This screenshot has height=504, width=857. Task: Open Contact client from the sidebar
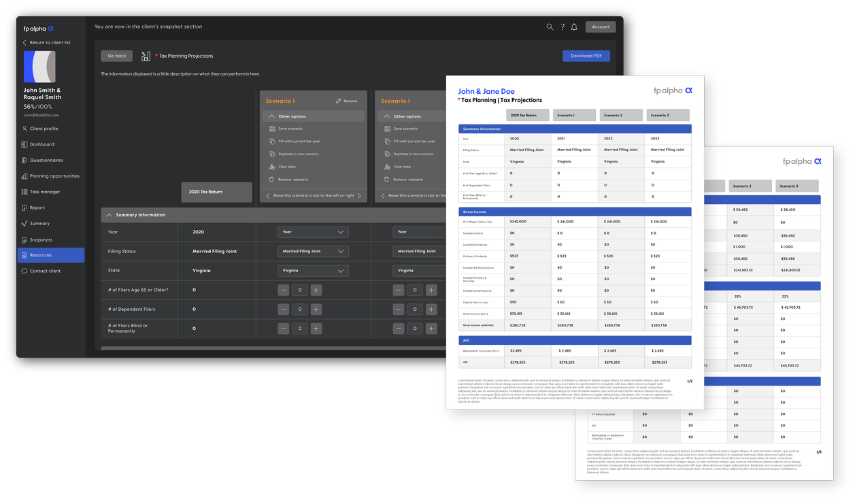click(x=43, y=271)
